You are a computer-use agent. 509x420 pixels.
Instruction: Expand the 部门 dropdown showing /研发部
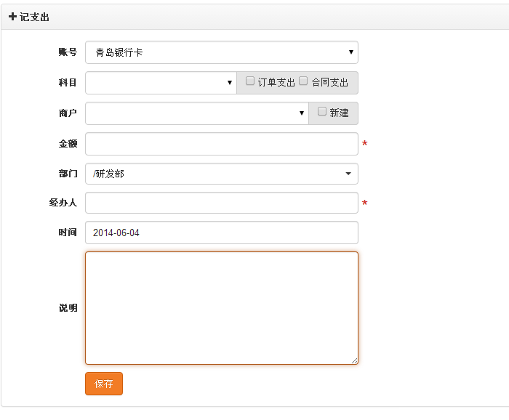pyautogui.click(x=222, y=174)
